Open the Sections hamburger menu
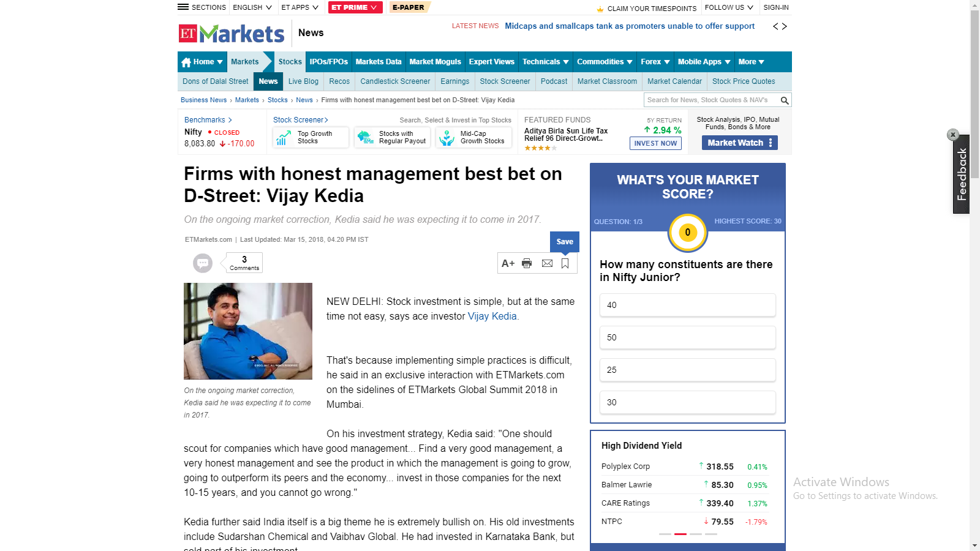The image size is (980, 551). point(202,7)
